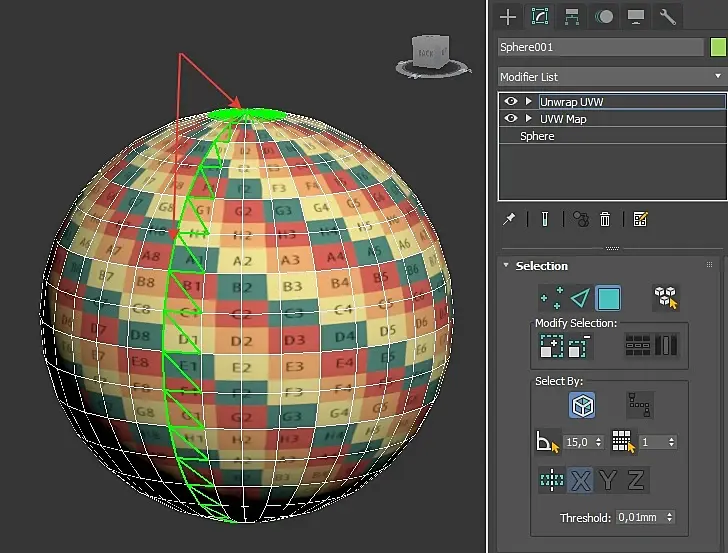Click Shrink selection icon
The height and width of the screenshot is (553, 728).
(579, 346)
